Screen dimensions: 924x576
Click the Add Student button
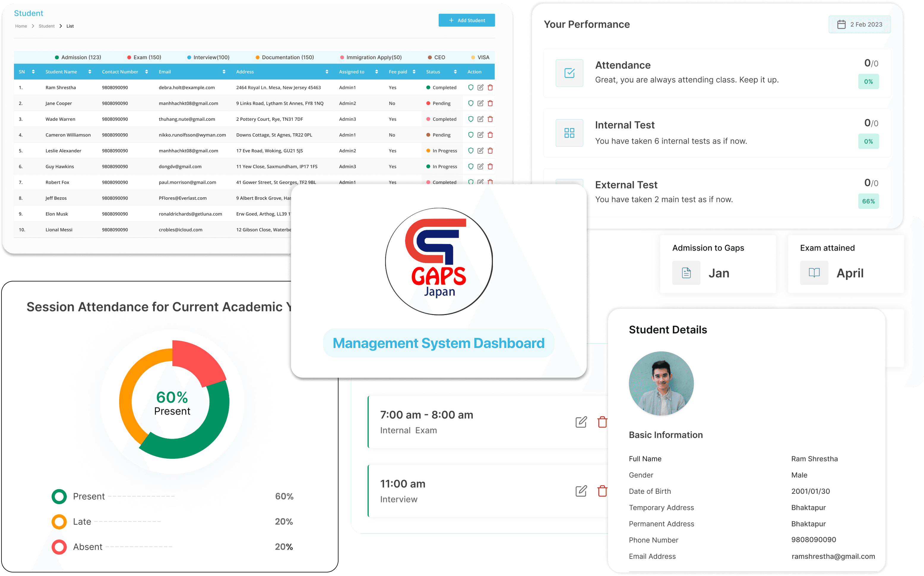(x=466, y=20)
